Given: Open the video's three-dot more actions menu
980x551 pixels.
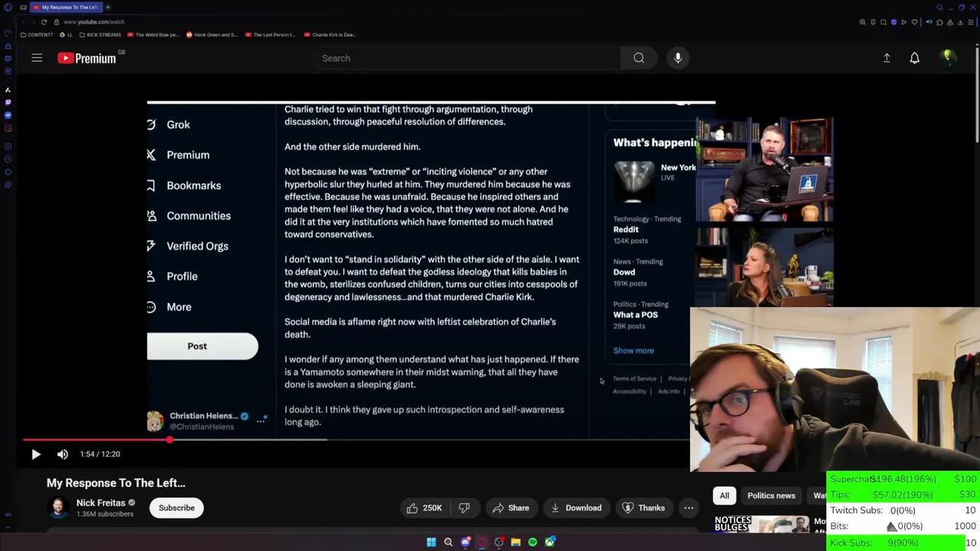Looking at the screenshot, I should [688, 507].
